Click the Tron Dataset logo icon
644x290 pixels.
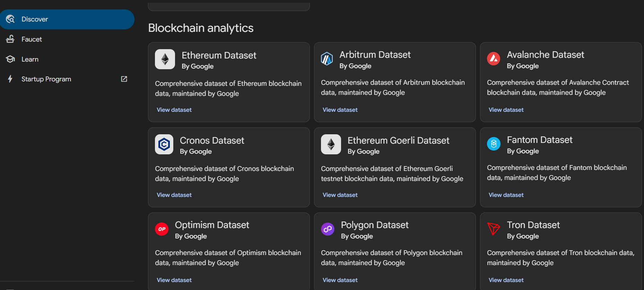point(494,229)
